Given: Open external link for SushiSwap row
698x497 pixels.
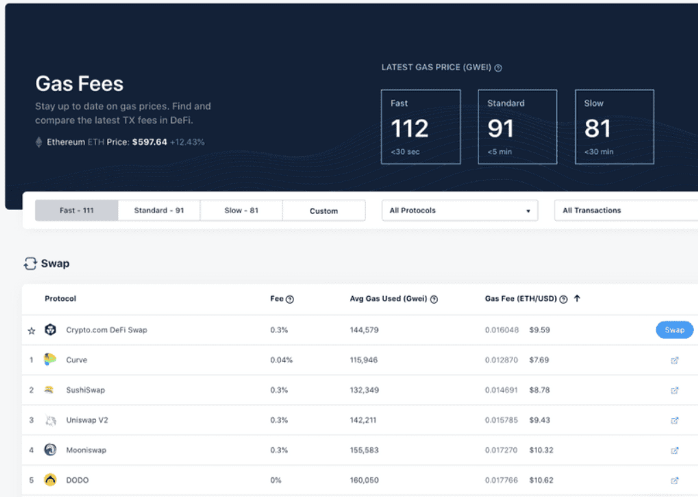Looking at the screenshot, I should pyautogui.click(x=675, y=390).
